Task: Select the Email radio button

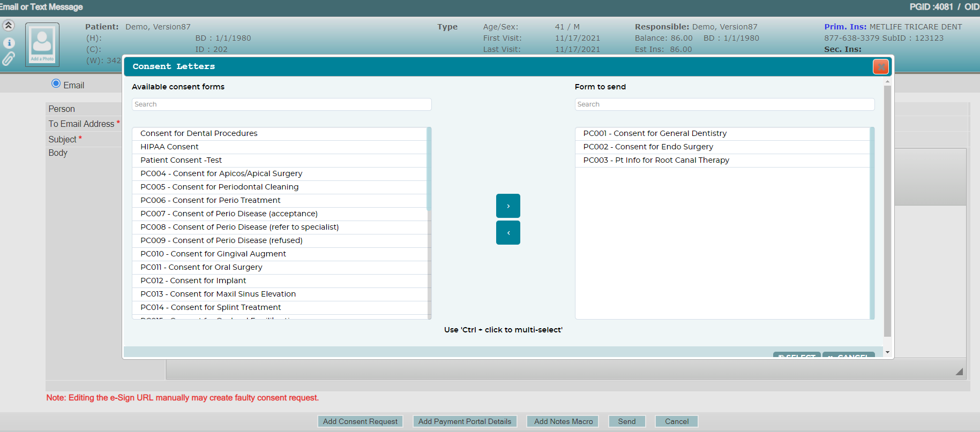Action: (x=56, y=84)
